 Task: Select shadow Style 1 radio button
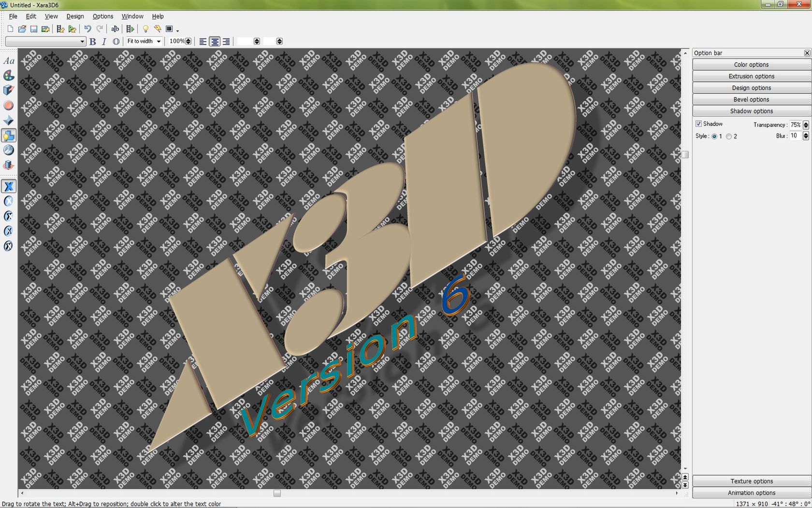714,136
